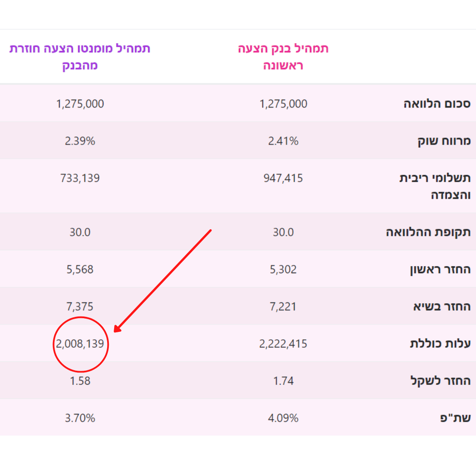Click the column header 'תמהיל בנק הצעה ראשונה'
The width and height of the screenshot is (476, 476).
[283, 57]
